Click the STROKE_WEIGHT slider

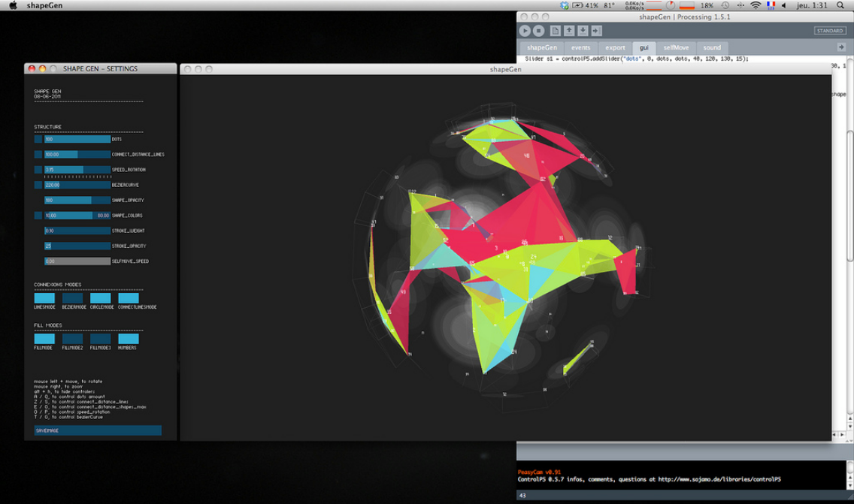pyautogui.click(x=77, y=231)
